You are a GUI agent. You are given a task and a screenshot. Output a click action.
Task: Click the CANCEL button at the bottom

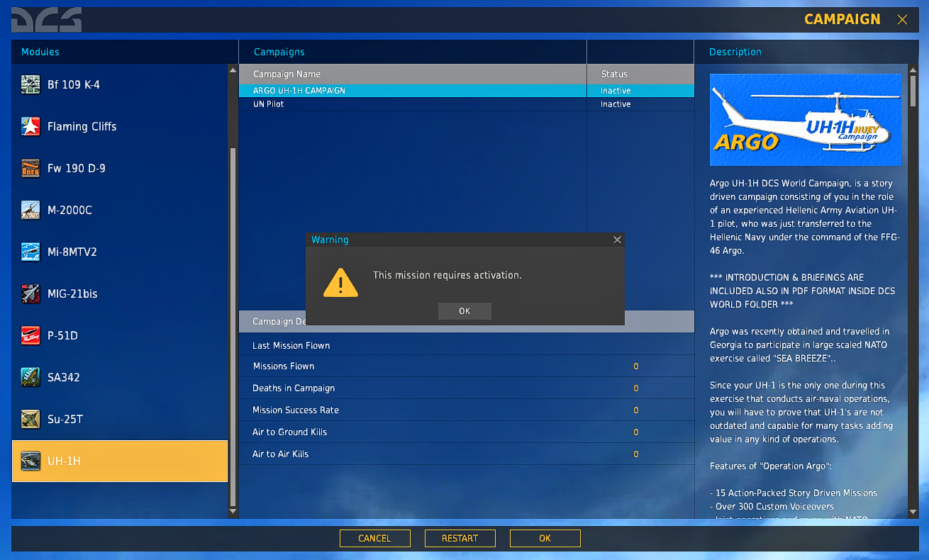(x=374, y=538)
